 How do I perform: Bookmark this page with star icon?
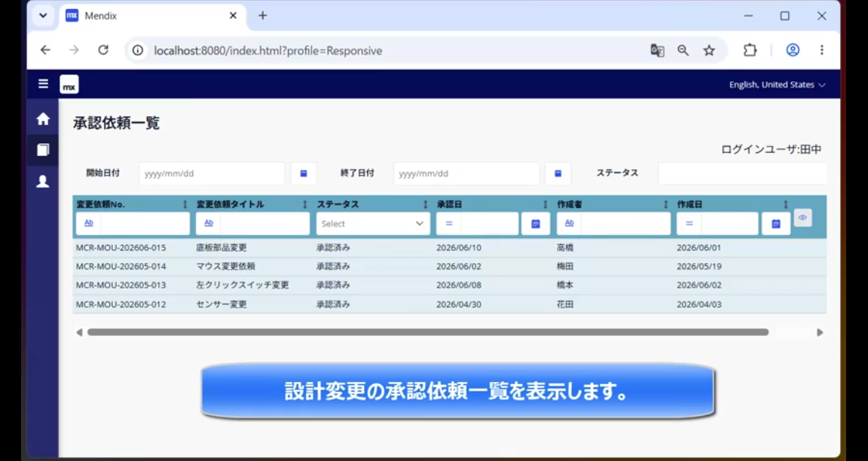pyautogui.click(x=709, y=50)
